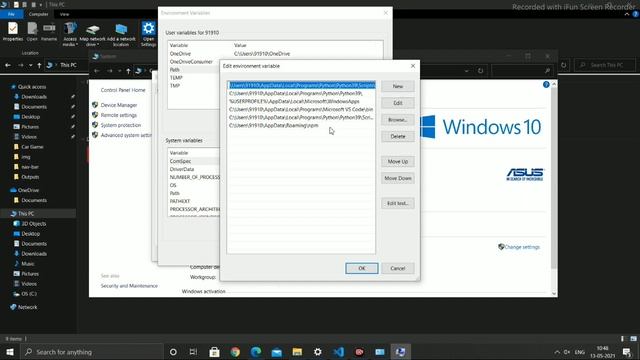
Task: Select DriverData system variable
Action: 193,169
